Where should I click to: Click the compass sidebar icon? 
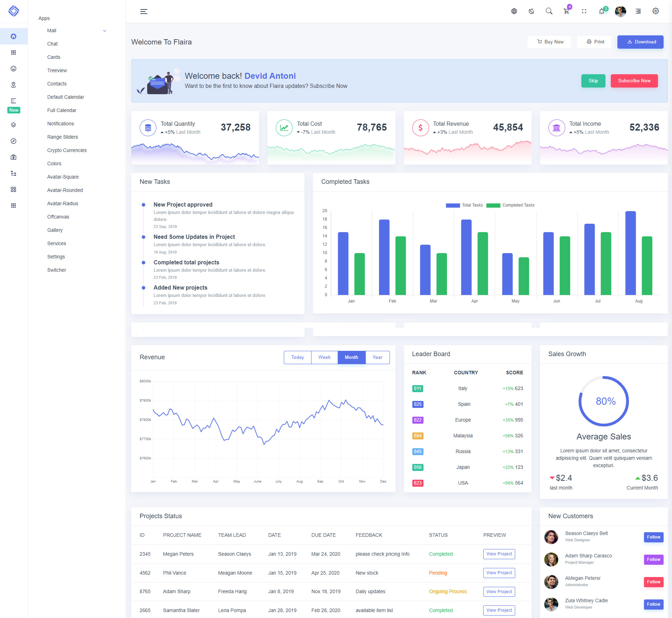14,141
